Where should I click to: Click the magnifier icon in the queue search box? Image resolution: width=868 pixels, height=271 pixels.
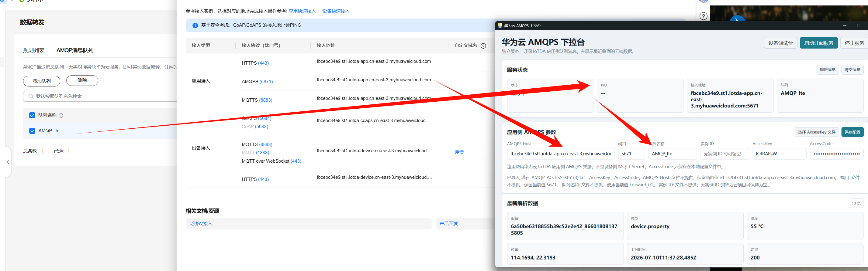point(31,97)
